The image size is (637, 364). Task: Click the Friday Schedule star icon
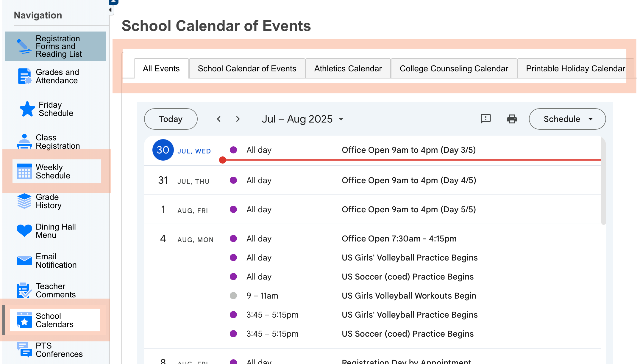click(27, 109)
